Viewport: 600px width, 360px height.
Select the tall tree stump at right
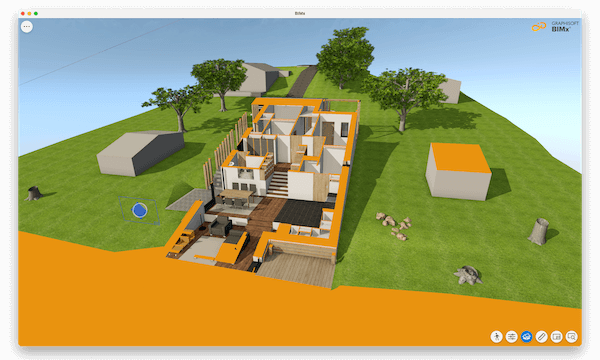pos(539,231)
